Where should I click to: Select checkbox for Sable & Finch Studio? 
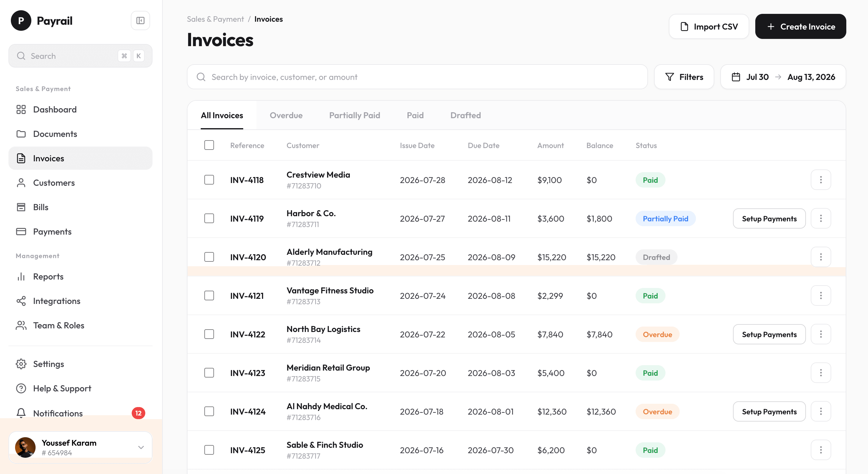tap(209, 450)
